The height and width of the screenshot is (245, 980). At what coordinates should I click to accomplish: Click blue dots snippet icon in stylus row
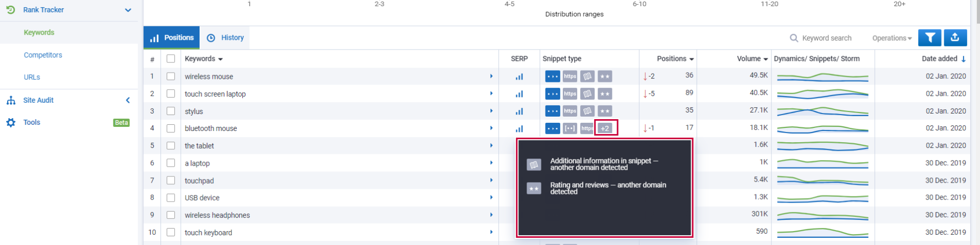click(553, 111)
